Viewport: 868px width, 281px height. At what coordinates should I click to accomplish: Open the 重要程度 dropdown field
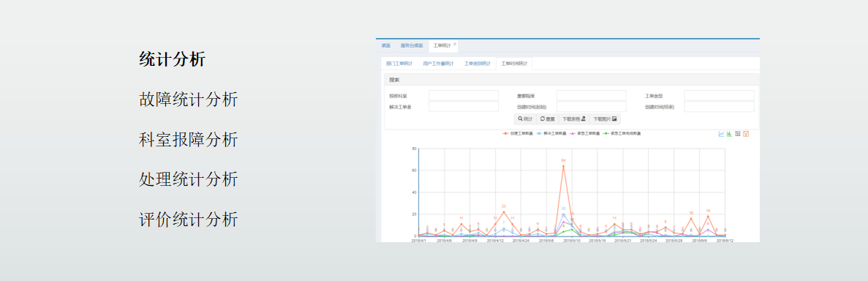pos(591,96)
